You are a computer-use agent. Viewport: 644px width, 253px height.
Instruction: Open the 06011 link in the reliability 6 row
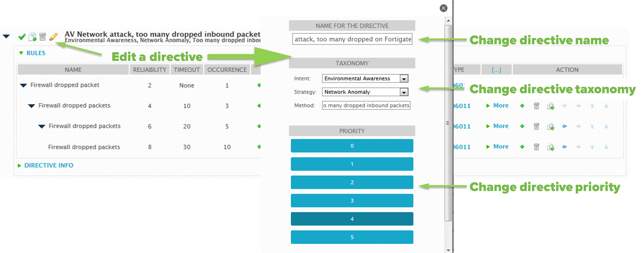[462, 126]
